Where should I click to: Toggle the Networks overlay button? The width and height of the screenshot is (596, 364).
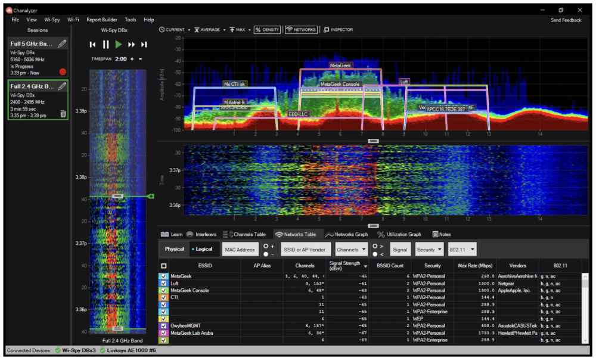point(301,30)
